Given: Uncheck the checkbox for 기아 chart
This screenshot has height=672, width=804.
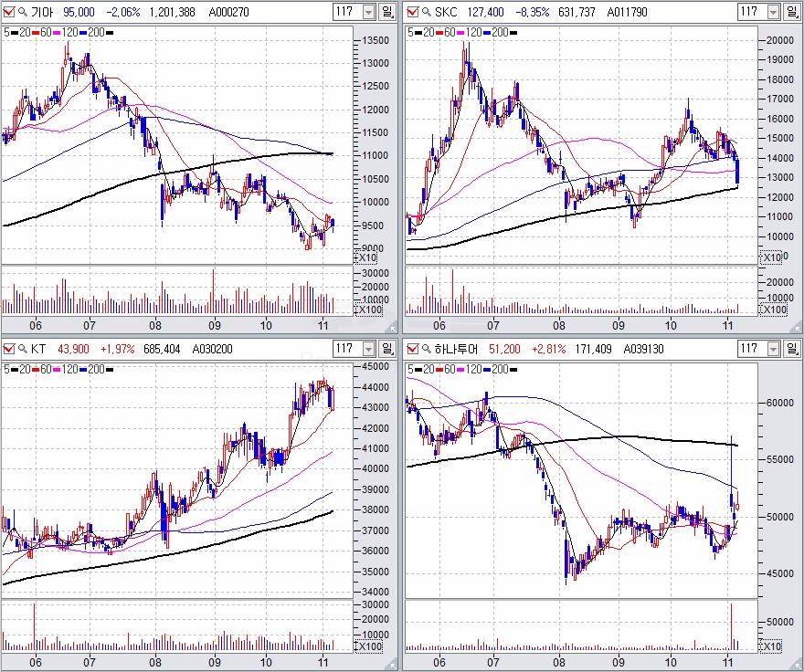Looking at the screenshot, I should pos(9,12).
